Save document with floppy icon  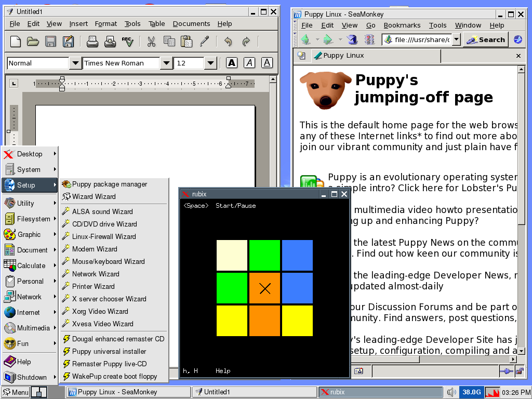[x=50, y=42]
